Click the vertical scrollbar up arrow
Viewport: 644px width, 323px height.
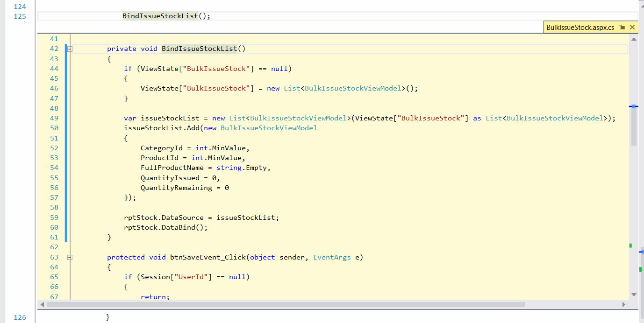634,38
